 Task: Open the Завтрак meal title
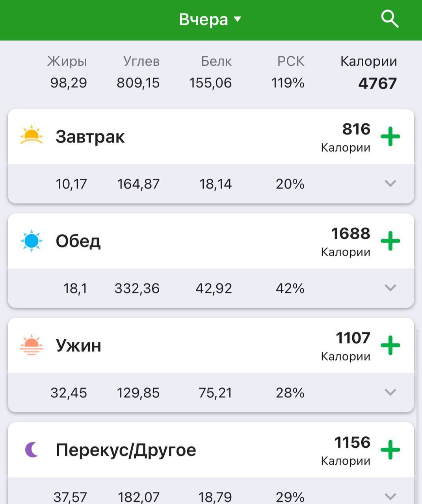(90, 137)
